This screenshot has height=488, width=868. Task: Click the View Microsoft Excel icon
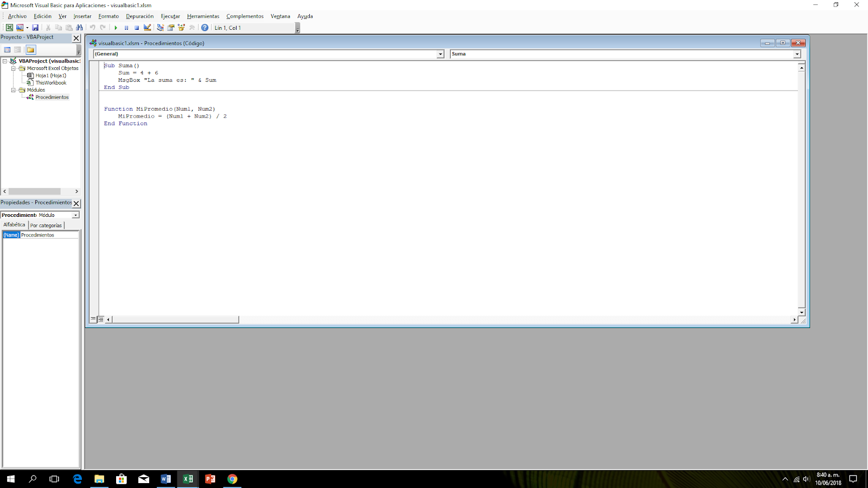click(10, 27)
